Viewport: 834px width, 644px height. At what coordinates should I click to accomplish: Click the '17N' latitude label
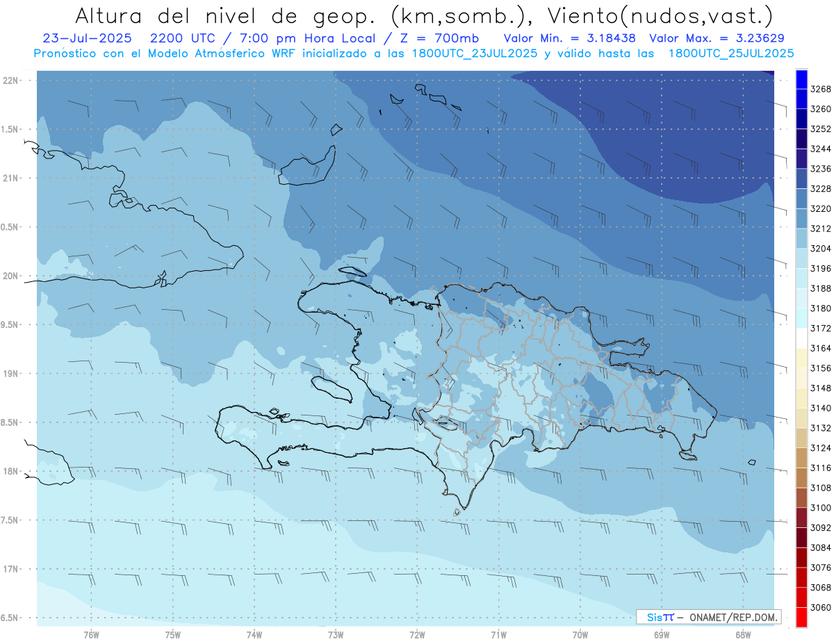pyautogui.click(x=10, y=569)
